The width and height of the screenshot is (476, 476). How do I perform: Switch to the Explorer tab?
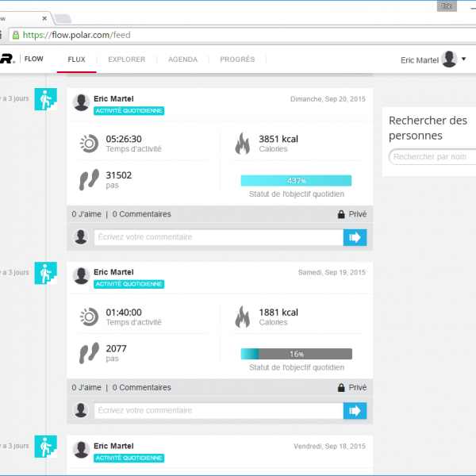[x=126, y=59]
